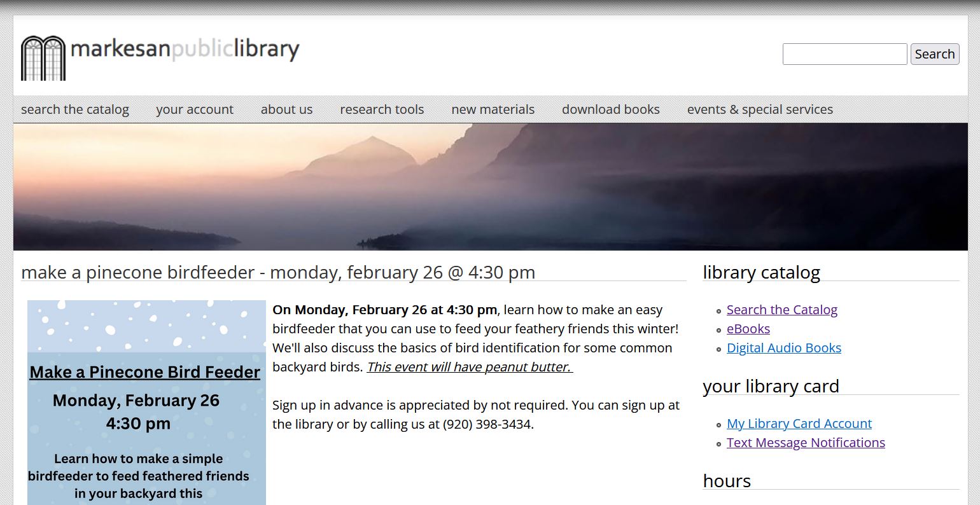This screenshot has width=980, height=505.
Task: Navigate to research tools
Action: click(x=381, y=109)
